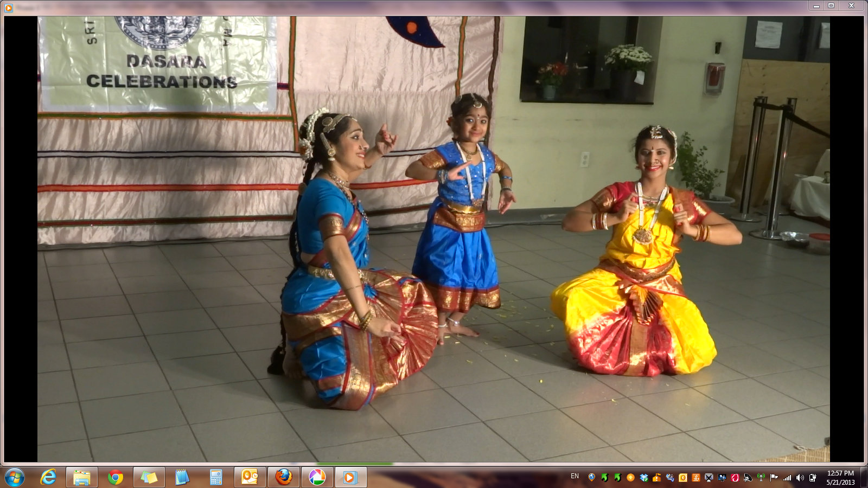The height and width of the screenshot is (488, 868).
Task: Click the clock showing 12:57 PM
Action: [840, 477]
